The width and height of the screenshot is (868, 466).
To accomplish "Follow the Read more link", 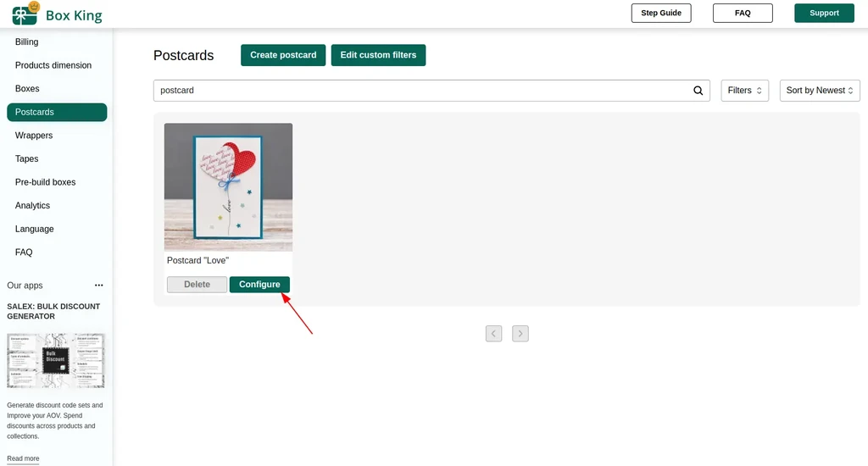I will pos(23,459).
